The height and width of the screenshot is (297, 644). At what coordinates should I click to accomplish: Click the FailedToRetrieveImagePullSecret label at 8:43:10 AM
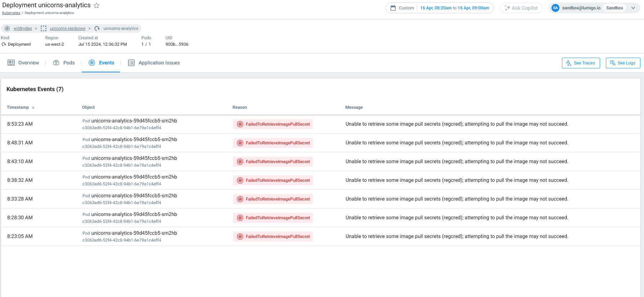tap(278, 162)
